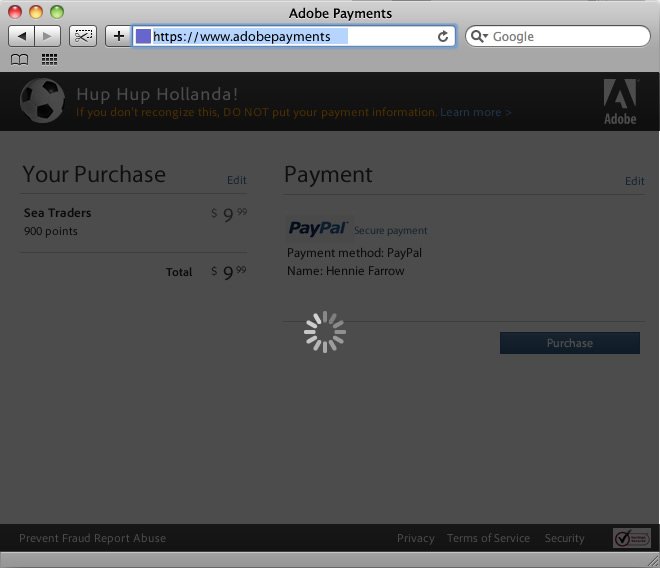
Task: Click the loading spinner
Action: (325, 332)
